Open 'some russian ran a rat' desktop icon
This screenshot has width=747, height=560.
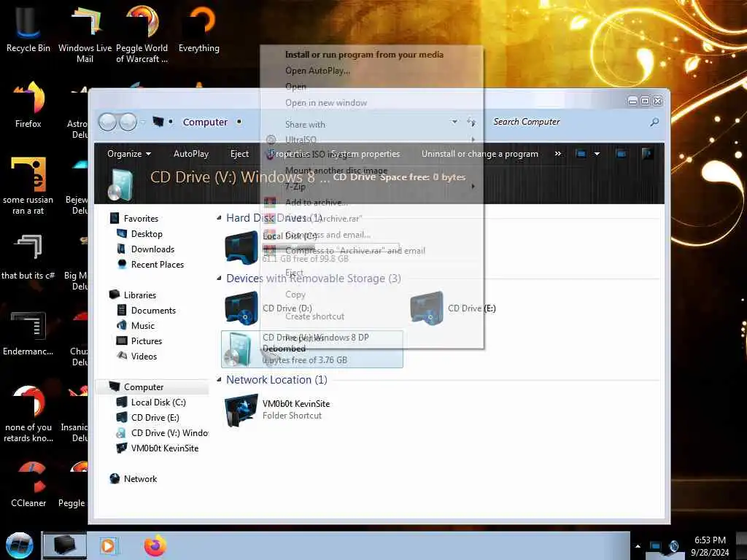(28, 186)
